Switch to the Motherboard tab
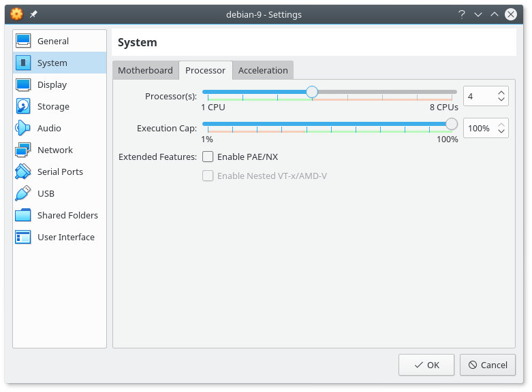 (x=145, y=70)
